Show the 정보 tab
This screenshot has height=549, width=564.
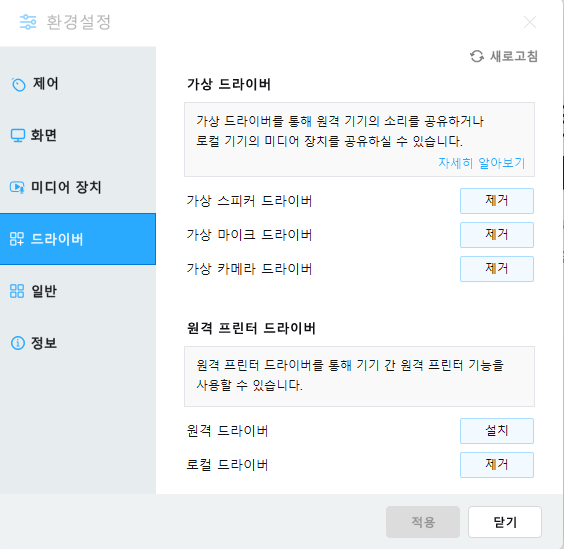coord(78,343)
